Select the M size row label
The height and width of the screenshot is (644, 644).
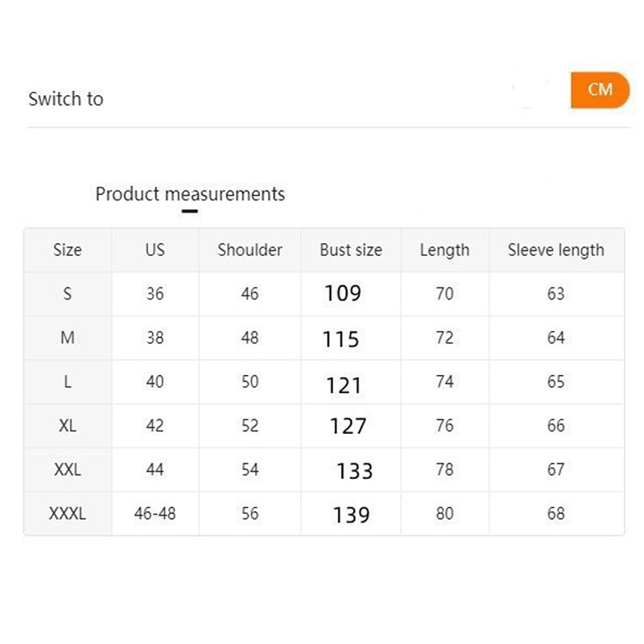[x=68, y=337]
